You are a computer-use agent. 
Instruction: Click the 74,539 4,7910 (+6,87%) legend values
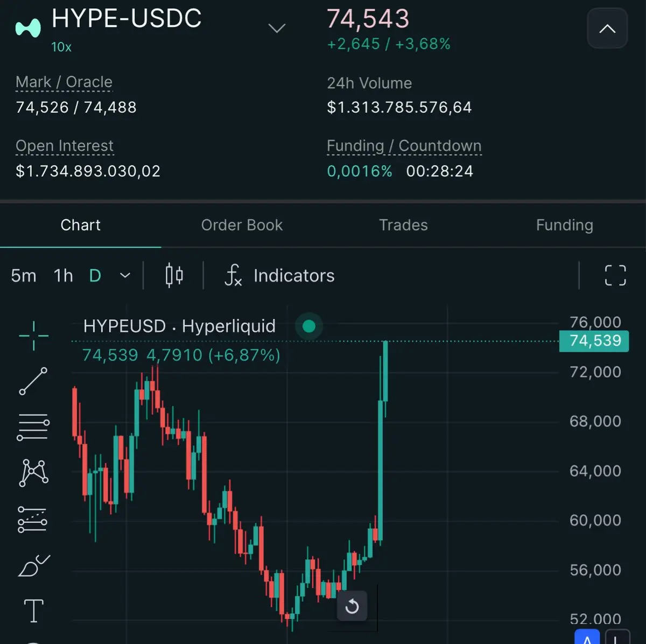tap(181, 355)
